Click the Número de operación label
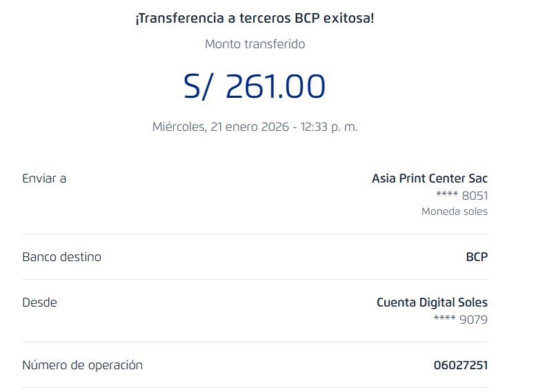Viewport: 538px width, 392px height. point(82,365)
